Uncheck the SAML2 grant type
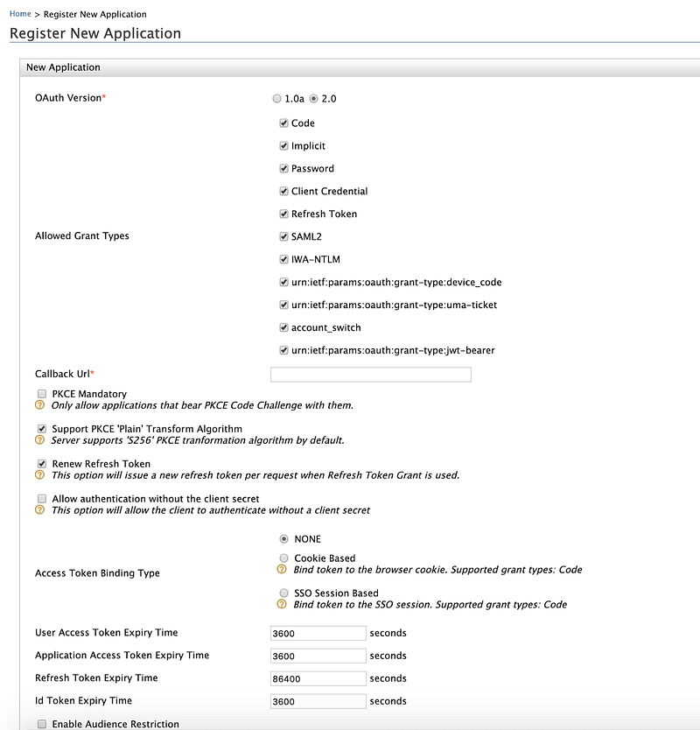700x730 pixels. pos(283,236)
